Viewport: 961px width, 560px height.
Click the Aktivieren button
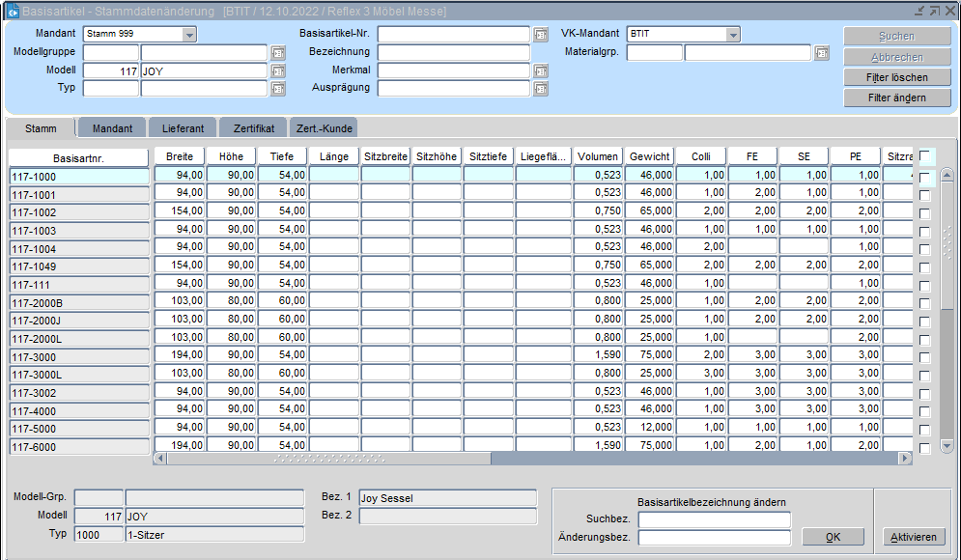coord(914,537)
